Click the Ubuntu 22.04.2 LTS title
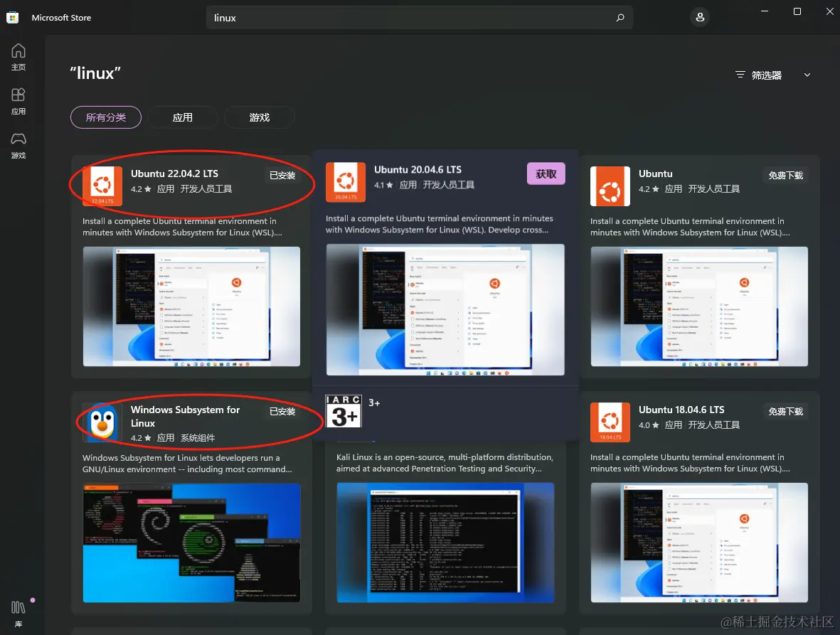840x635 pixels. click(175, 174)
